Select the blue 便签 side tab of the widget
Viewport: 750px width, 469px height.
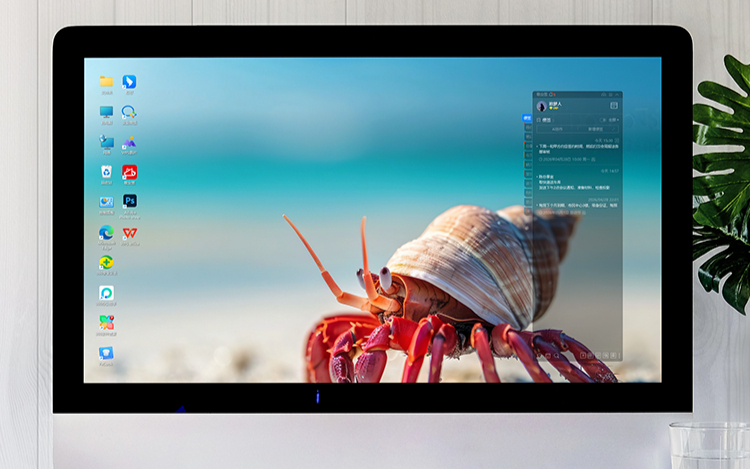(x=527, y=118)
